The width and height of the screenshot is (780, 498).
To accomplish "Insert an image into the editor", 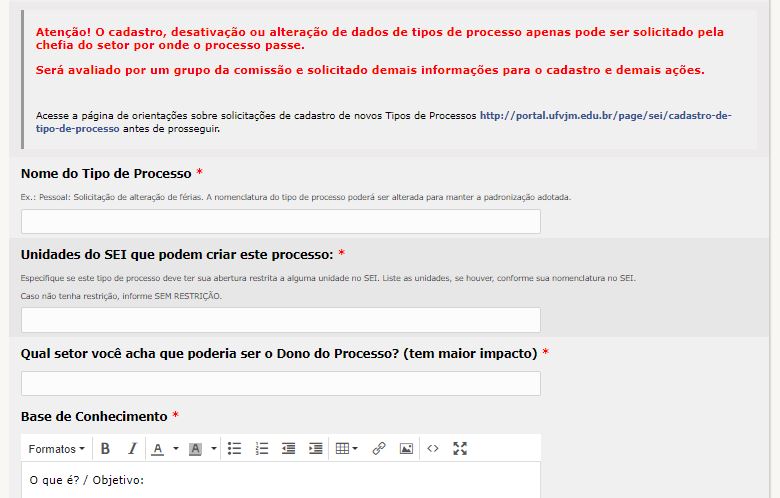I will point(406,449).
